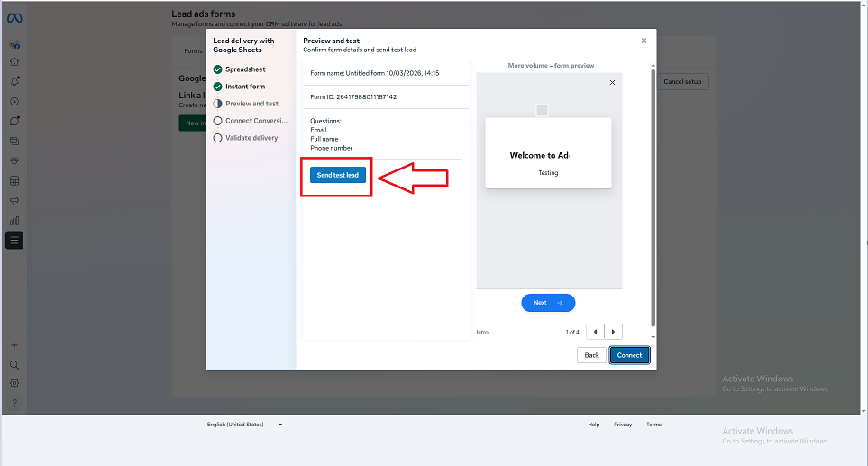Click the Meta logo icon

(14, 18)
